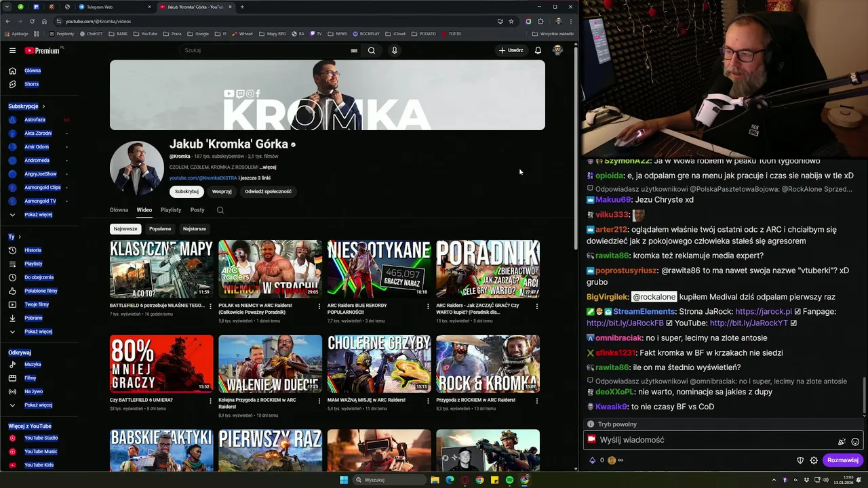Viewport: 868px width, 488px height.
Task: Open the NEWS bookmarks folder
Action: [338, 33]
